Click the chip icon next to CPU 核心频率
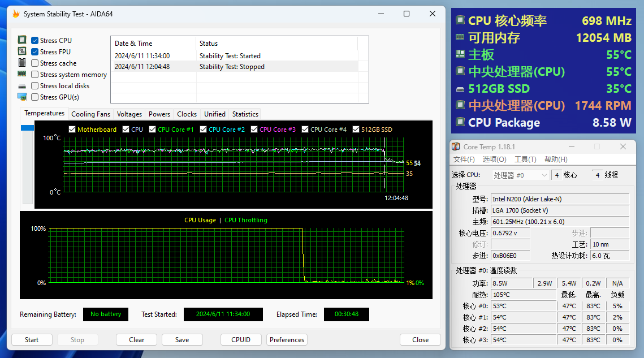The image size is (644, 358). [x=460, y=20]
